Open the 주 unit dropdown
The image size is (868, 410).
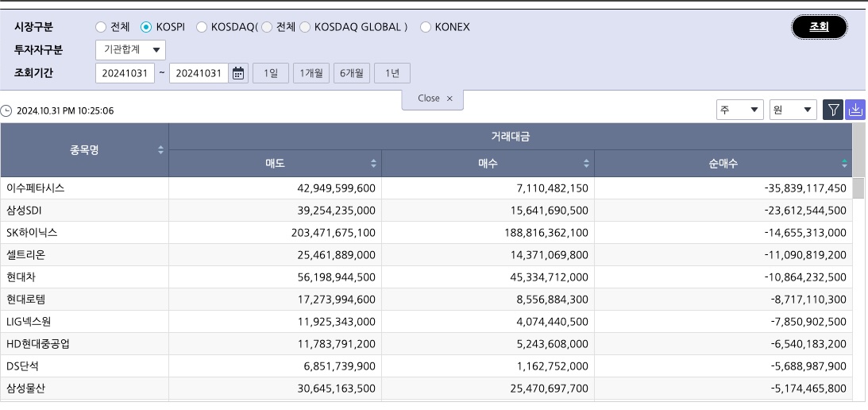[740, 110]
